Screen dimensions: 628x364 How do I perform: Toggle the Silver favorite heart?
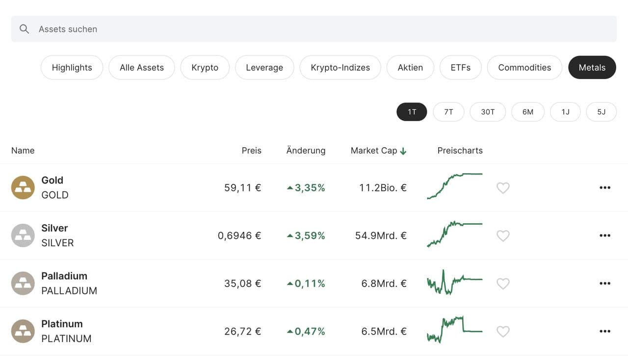pos(503,236)
